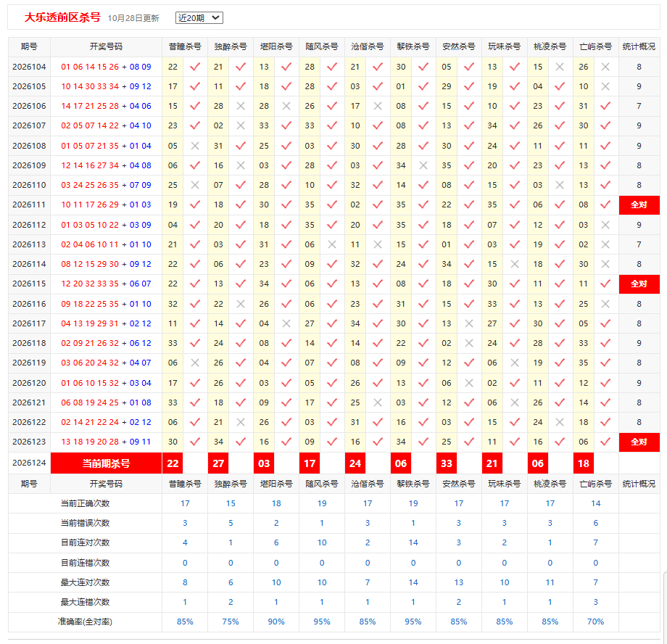Click the 最大连对次数 row label
Viewport: 667px width, 644px height.
pyautogui.click(x=85, y=582)
